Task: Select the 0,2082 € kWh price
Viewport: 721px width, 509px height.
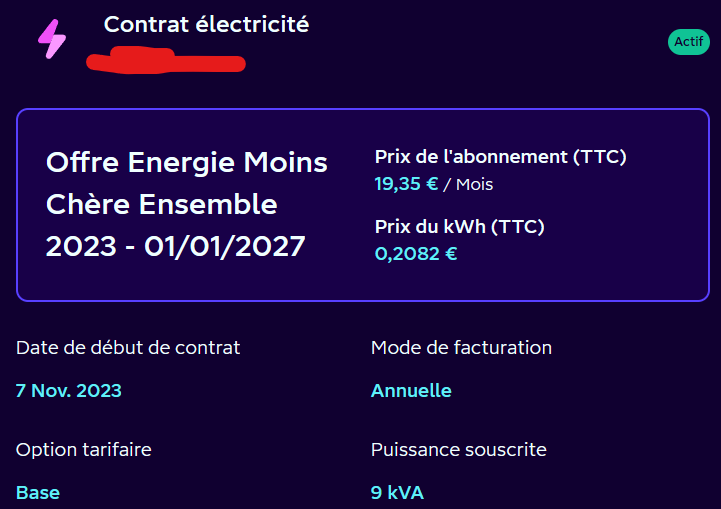Action: click(416, 254)
